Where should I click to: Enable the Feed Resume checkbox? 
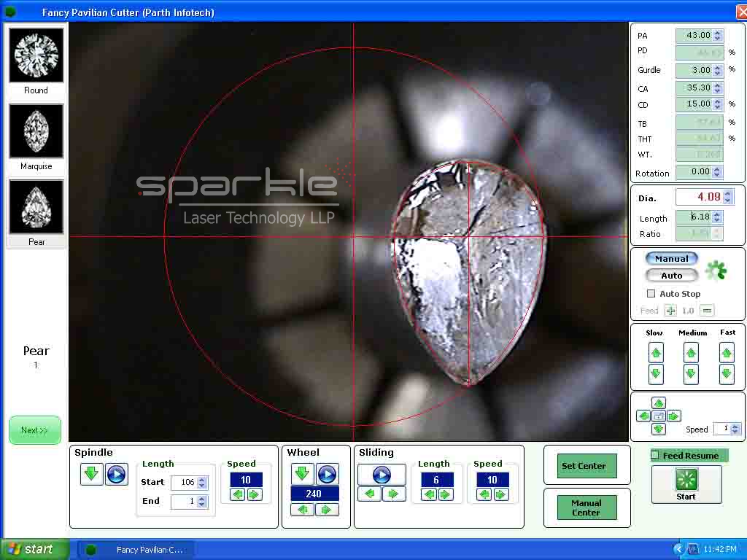(655, 455)
